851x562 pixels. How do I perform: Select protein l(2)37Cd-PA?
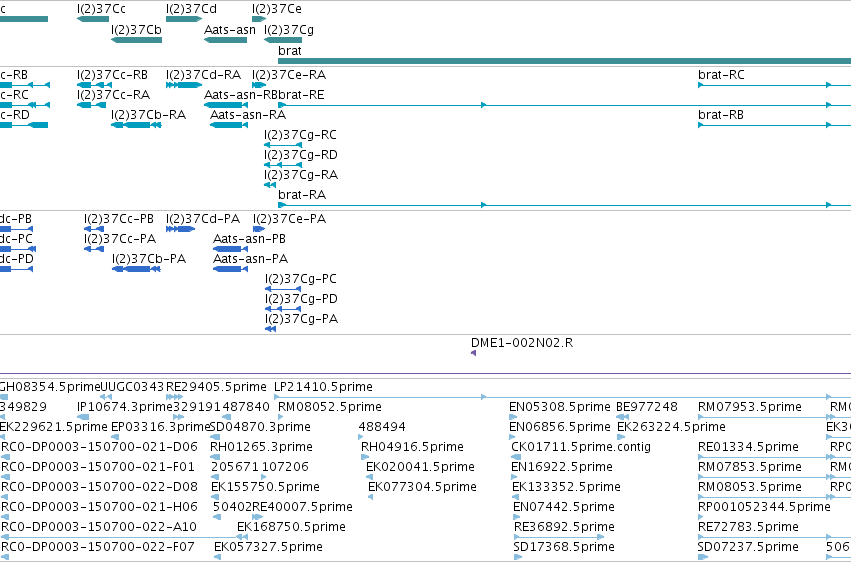[x=203, y=219]
